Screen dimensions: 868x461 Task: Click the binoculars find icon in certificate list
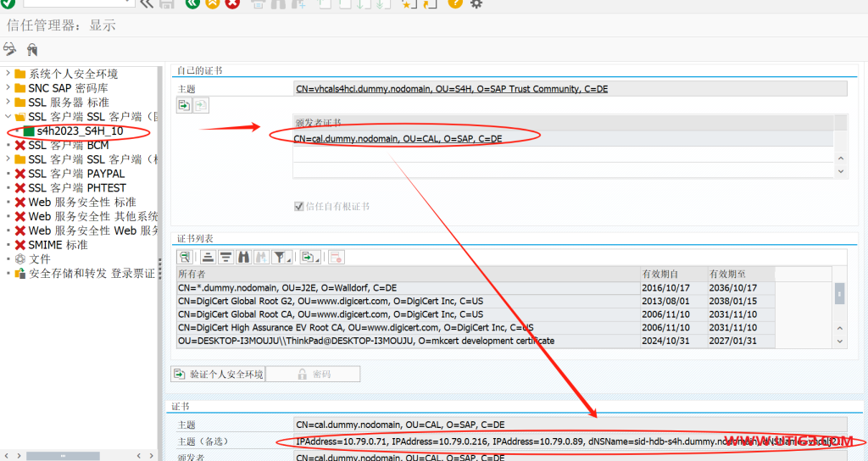point(244,256)
